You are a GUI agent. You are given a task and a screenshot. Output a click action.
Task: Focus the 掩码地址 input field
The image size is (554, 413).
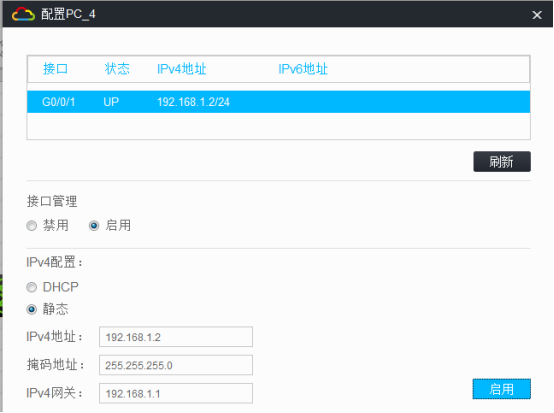click(x=176, y=365)
